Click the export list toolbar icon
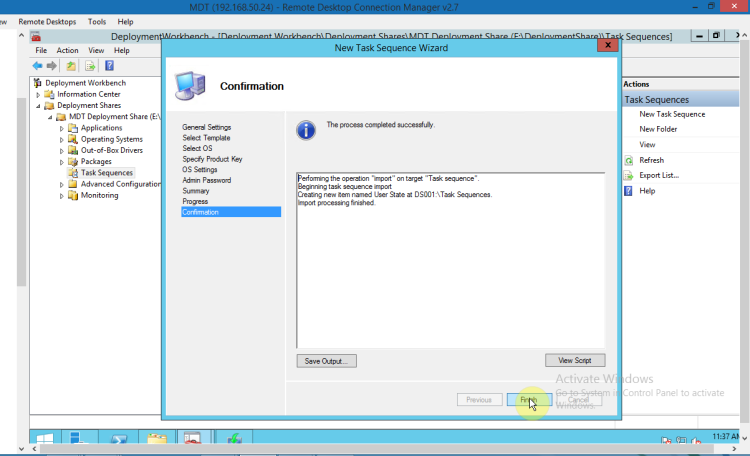 [90, 66]
